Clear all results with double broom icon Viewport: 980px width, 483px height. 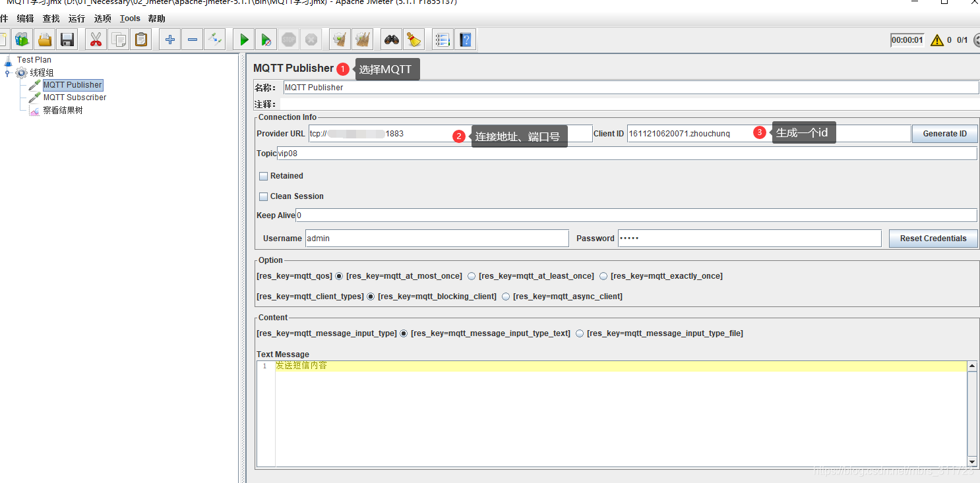click(363, 40)
